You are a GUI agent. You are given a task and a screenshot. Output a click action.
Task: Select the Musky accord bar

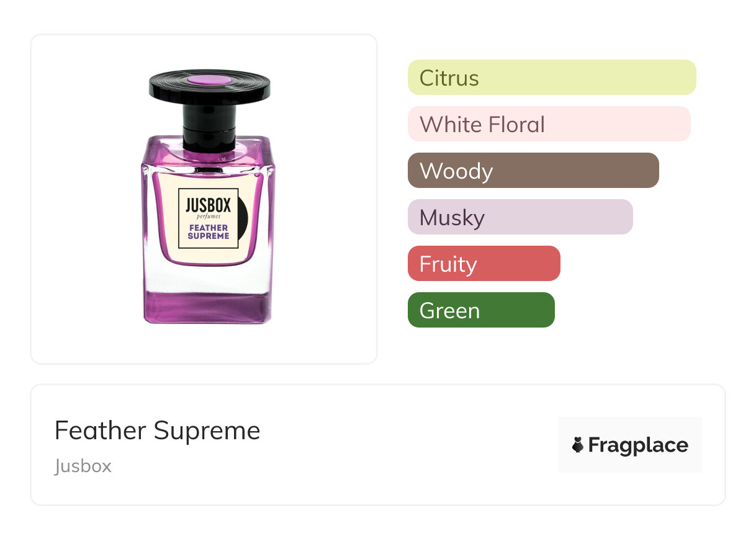pyautogui.click(x=520, y=217)
